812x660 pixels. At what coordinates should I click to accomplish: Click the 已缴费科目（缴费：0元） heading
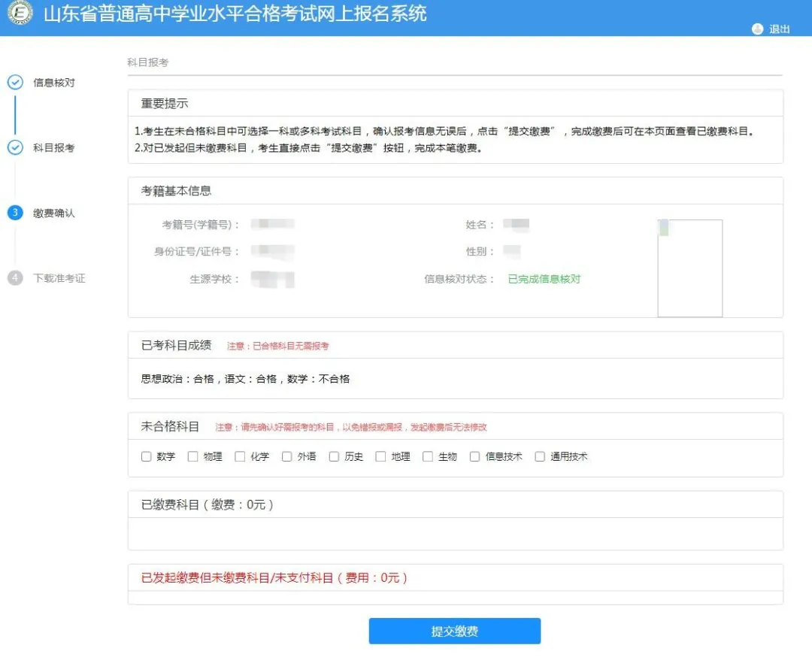(208, 504)
